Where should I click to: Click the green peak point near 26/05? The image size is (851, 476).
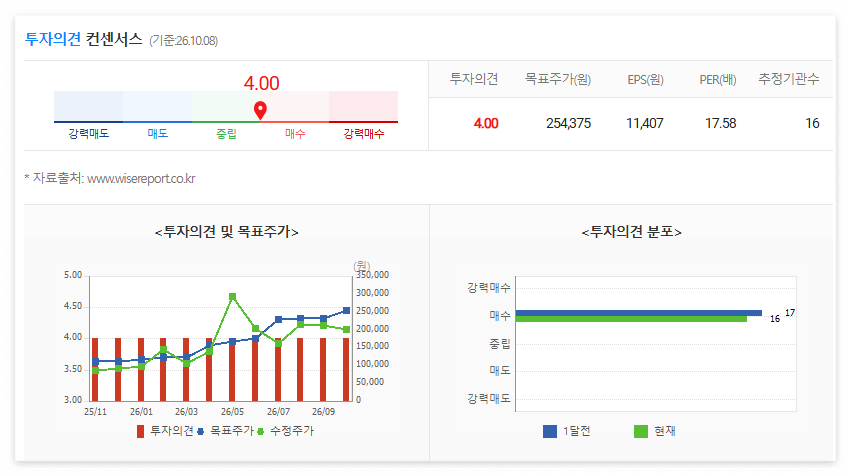(x=232, y=296)
